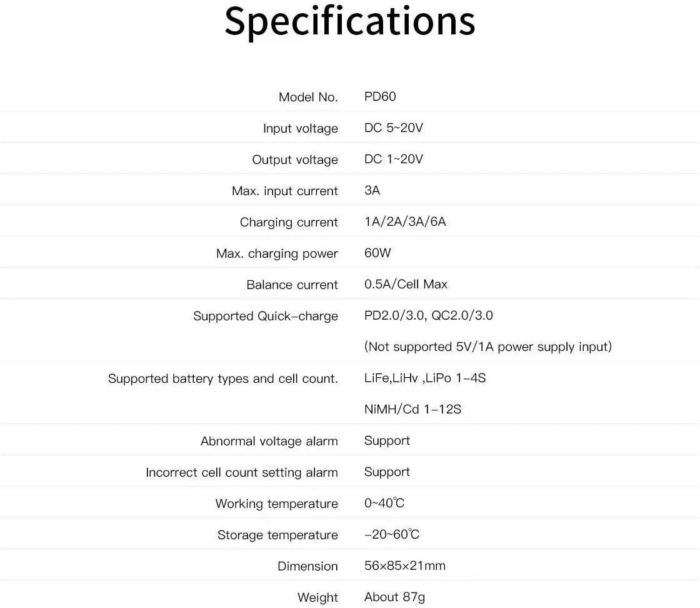Screen dimensions: 700x608
Task: Click the 5V/1A power supply note
Action: pos(487,347)
